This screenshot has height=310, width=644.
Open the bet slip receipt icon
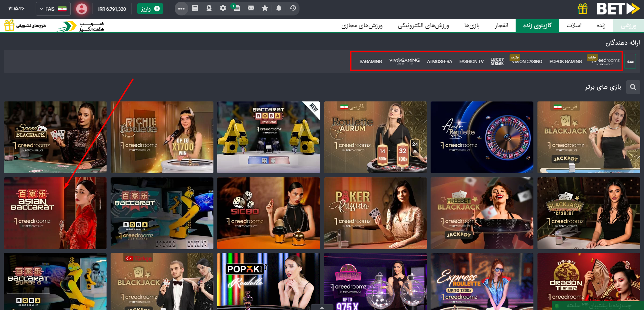195,8
